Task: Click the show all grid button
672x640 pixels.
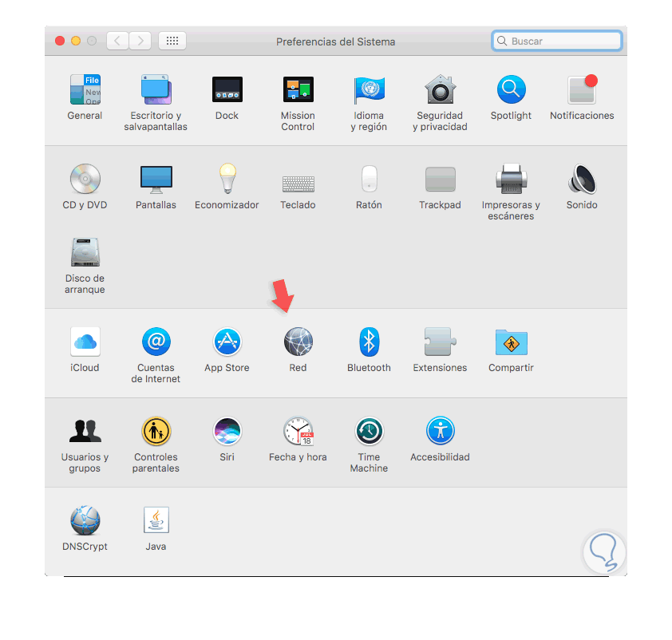Action: (x=172, y=41)
